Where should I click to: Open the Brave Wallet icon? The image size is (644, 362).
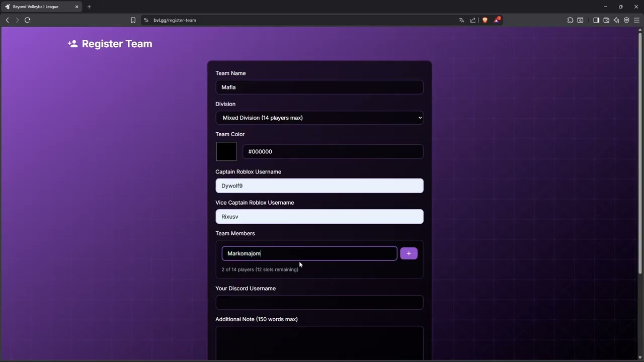(x=606, y=20)
